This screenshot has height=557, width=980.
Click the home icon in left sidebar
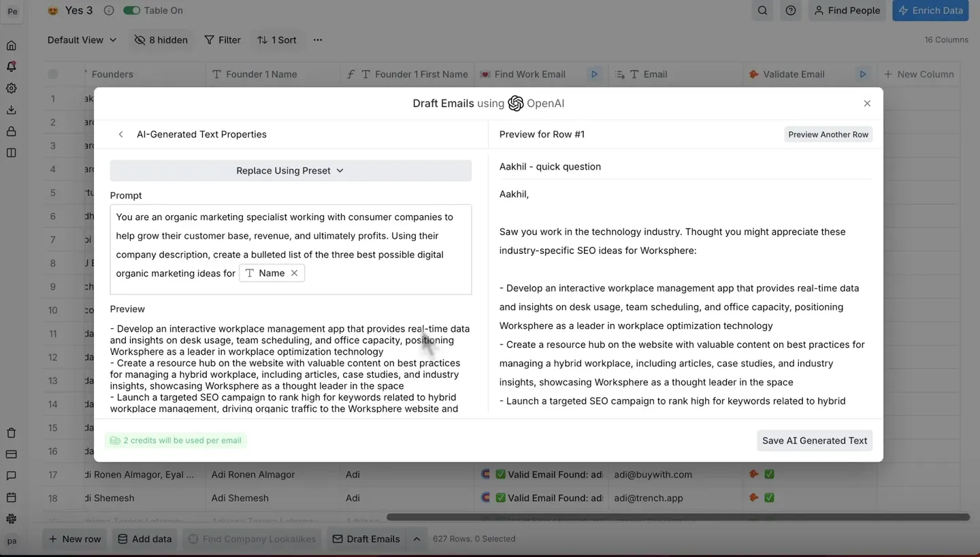pyautogui.click(x=11, y=46)
